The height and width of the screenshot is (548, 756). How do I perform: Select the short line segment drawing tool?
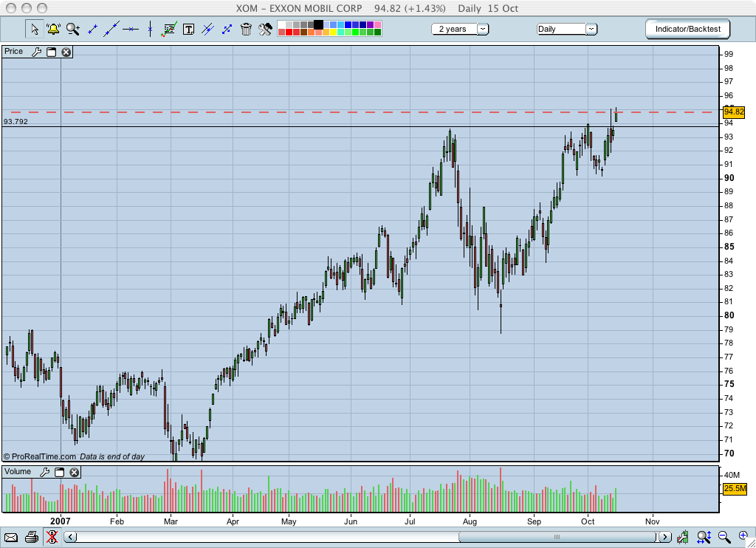coord(92,30)
